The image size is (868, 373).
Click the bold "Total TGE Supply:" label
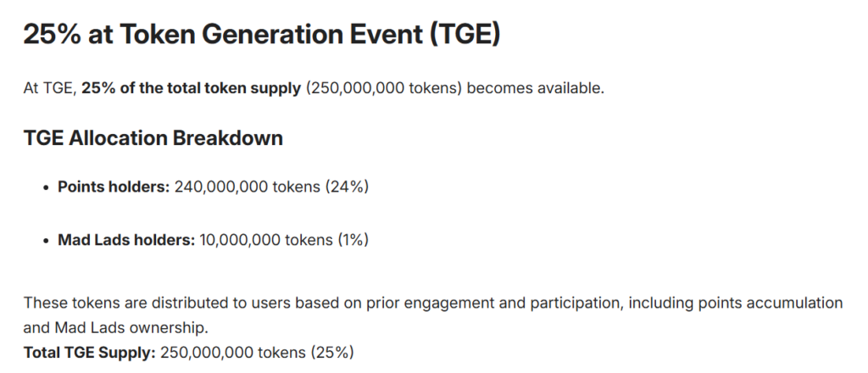click(89, 350)
